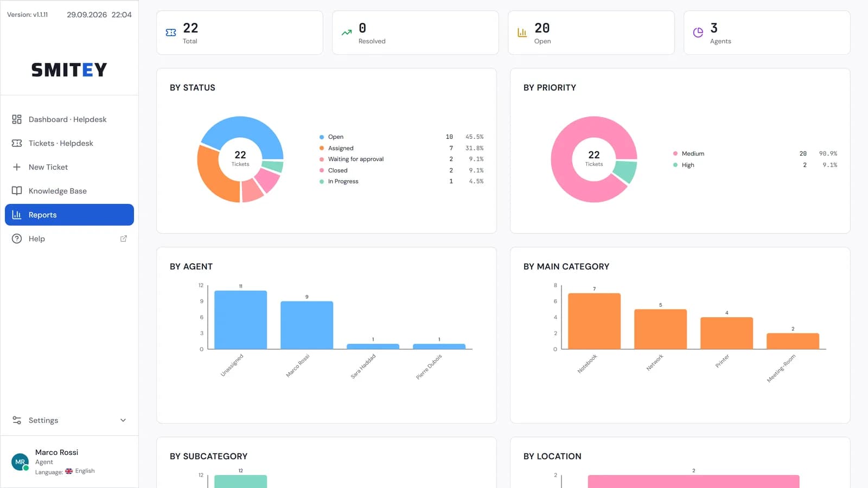Click the trending arrow icon on Resolved card
This screenshot has width=868, height=488.
point(347,33)
